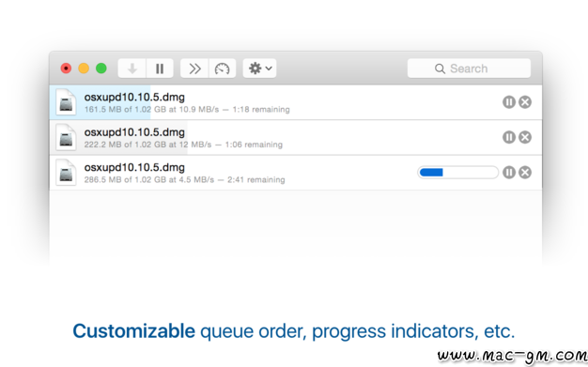This screenshot has width=588, height=367.
Task: Pause the first download at 10.9 MB/s
Action: click(509, 102)
